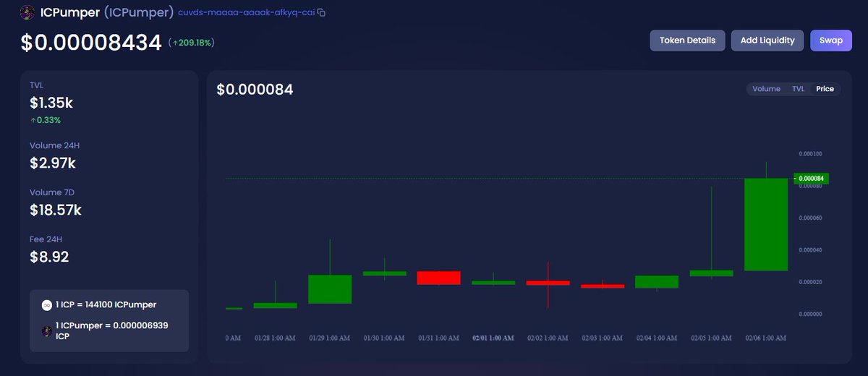This screenshot has height=376, width=868.
Task: Click the green 0.000084 price axis marker
Action: (811, 179)
